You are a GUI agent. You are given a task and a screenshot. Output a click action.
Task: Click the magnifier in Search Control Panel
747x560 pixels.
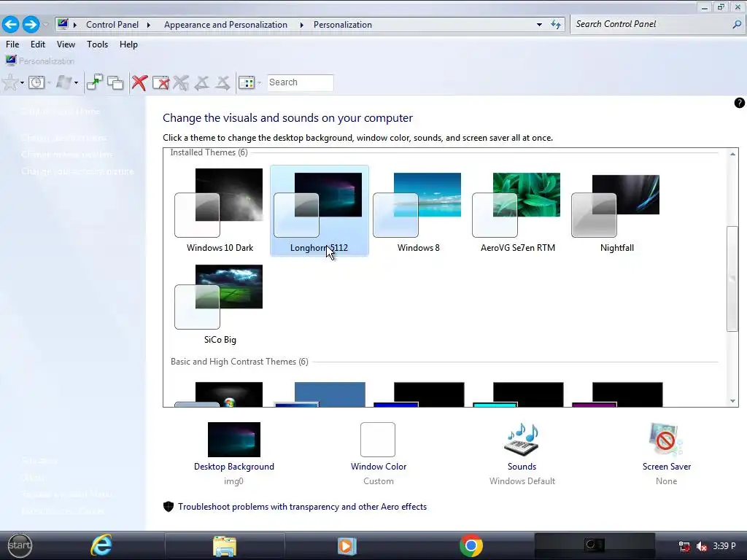pyautogui.click(x=737, y=24)
